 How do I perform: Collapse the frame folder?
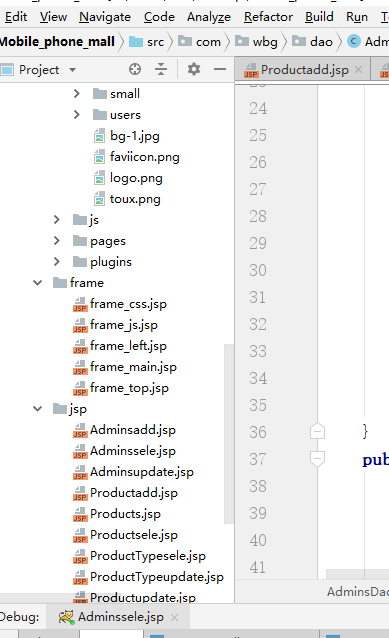point(37,282)
